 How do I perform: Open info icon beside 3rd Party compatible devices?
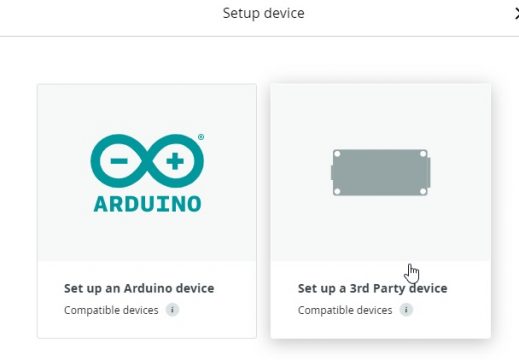tap(406, 310)
